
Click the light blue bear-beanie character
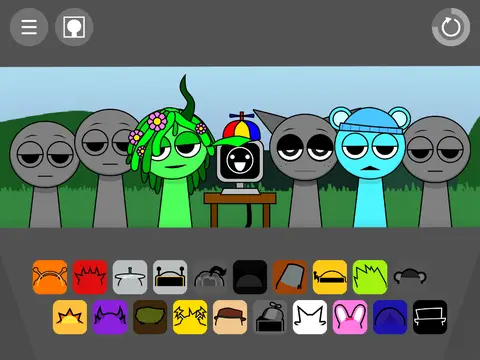pos(370,167)
